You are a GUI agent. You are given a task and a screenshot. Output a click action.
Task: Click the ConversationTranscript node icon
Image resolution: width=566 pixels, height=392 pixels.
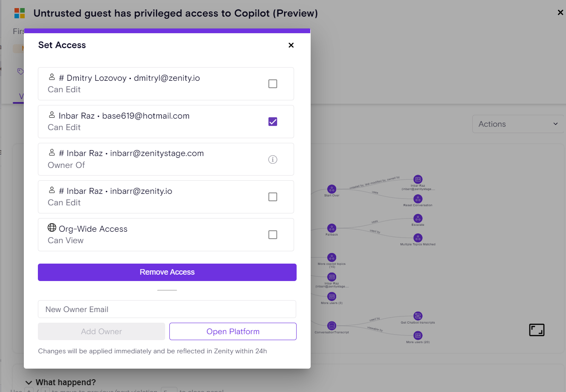[332, 326]
